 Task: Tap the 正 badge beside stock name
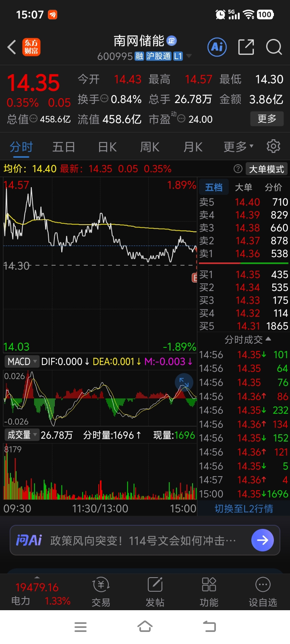pos(172,41)
